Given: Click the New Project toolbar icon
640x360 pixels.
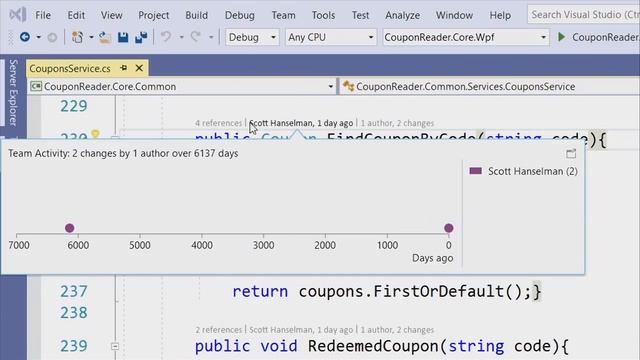Looking at the screenshot, I should [77, 37].
